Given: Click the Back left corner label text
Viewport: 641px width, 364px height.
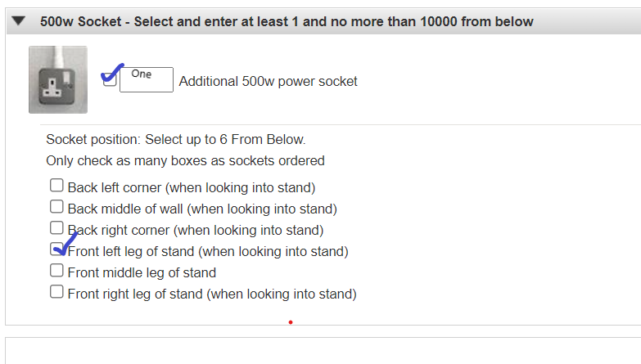Looking at the screenshot, I should pos(192,187).
